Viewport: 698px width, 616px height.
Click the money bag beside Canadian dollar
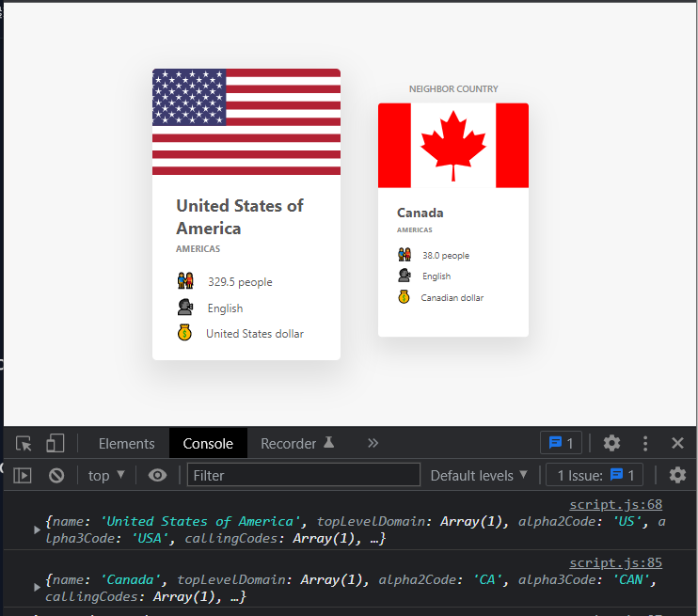point(404,296)
